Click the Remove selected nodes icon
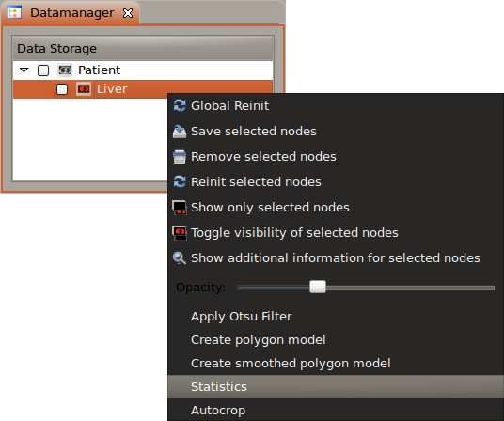 [180, 157]
